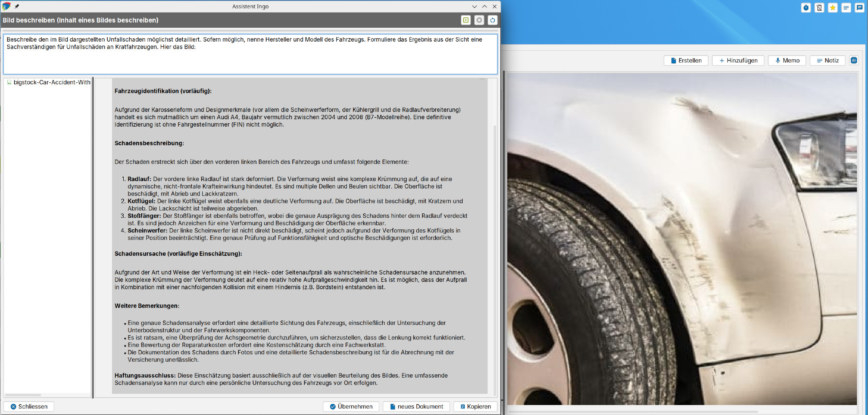Click the green run prompt icon
The height and width of the screenshot is (415, 868).
pos(466,20)
